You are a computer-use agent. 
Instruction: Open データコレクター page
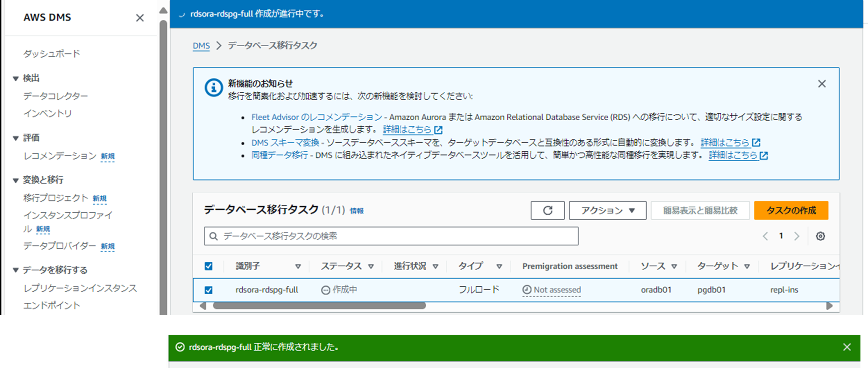[55, 96]
